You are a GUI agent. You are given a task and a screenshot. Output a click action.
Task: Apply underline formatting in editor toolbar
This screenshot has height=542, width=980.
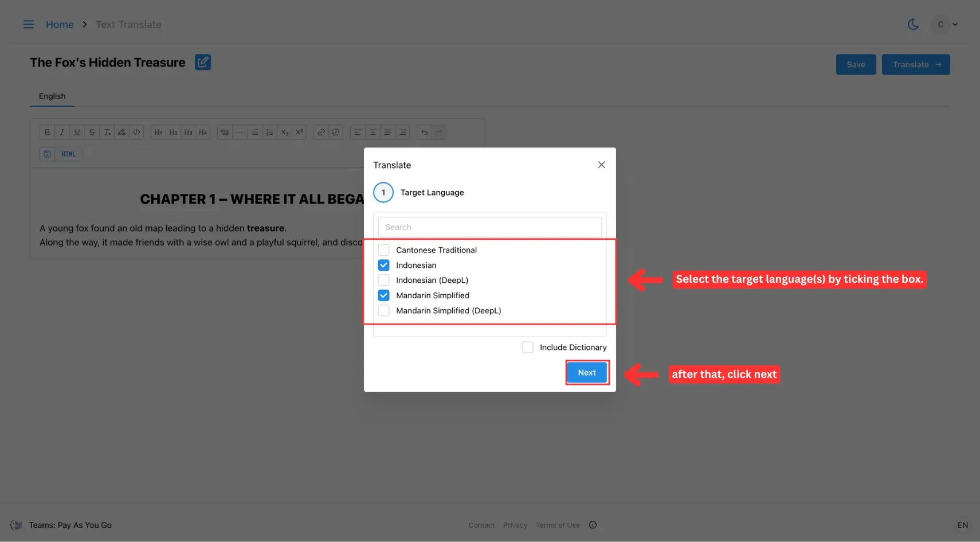pos(77,132)
